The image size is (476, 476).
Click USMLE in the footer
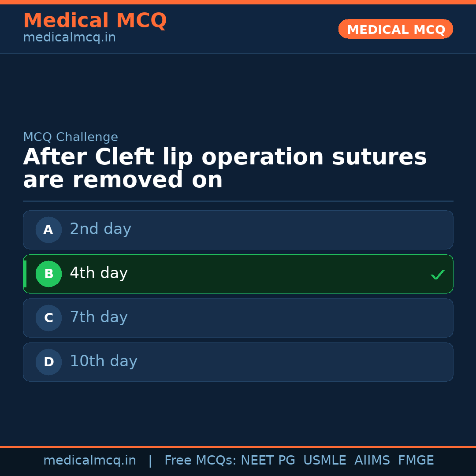click(x=324, y=461)
